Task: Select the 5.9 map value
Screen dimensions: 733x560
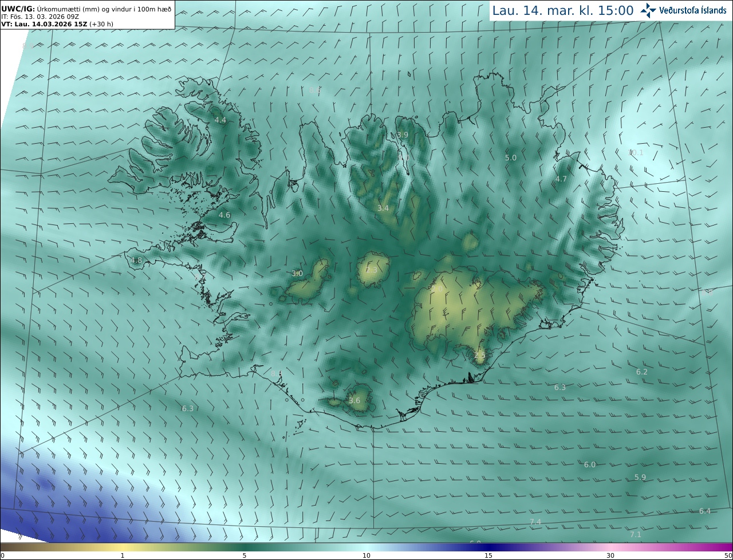Action: click(x=640, y=477)
